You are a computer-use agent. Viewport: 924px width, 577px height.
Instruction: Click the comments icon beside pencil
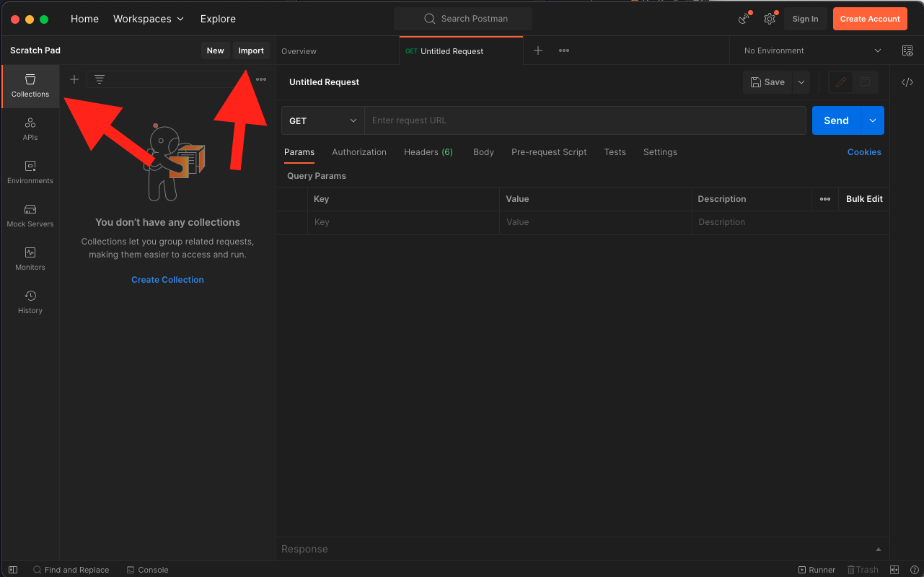tap(865, 82)
